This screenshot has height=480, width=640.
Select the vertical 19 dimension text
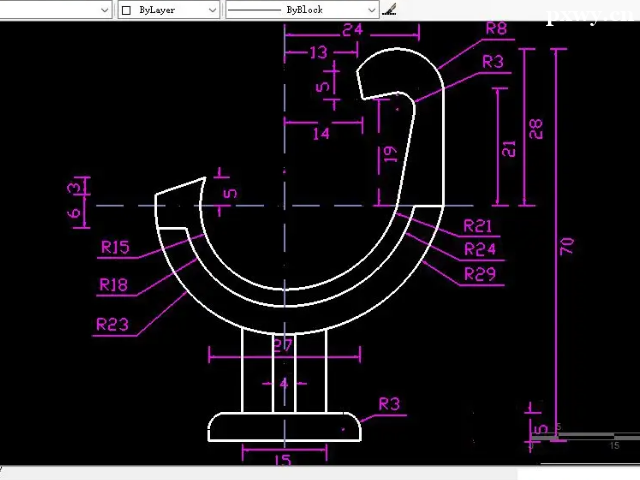[x=390, y=154]
